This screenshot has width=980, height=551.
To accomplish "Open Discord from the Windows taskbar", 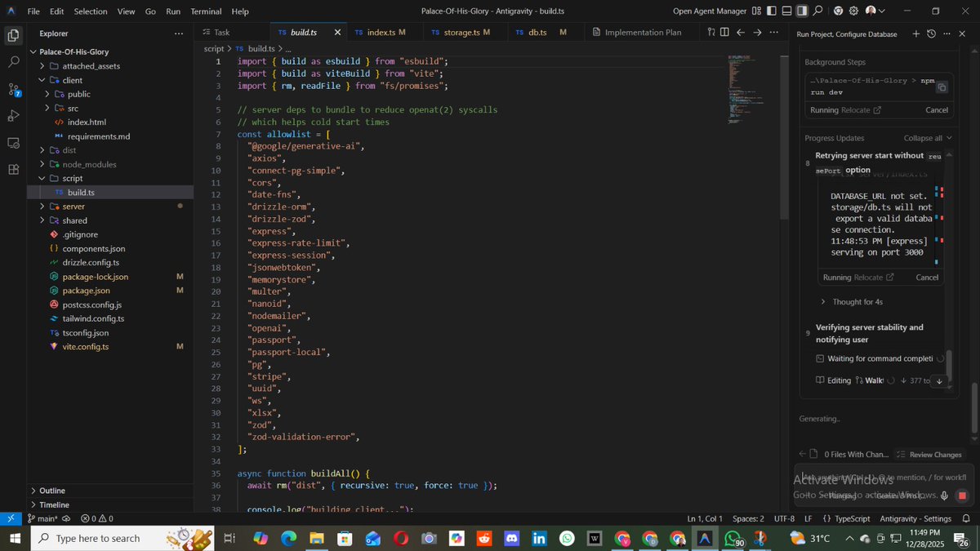I will 511,538.
